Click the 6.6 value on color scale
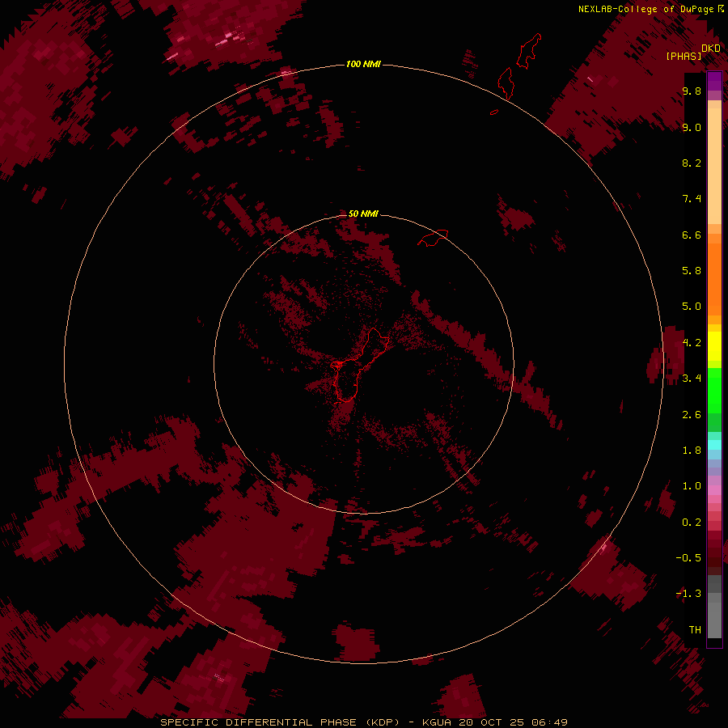 [692, 235]
